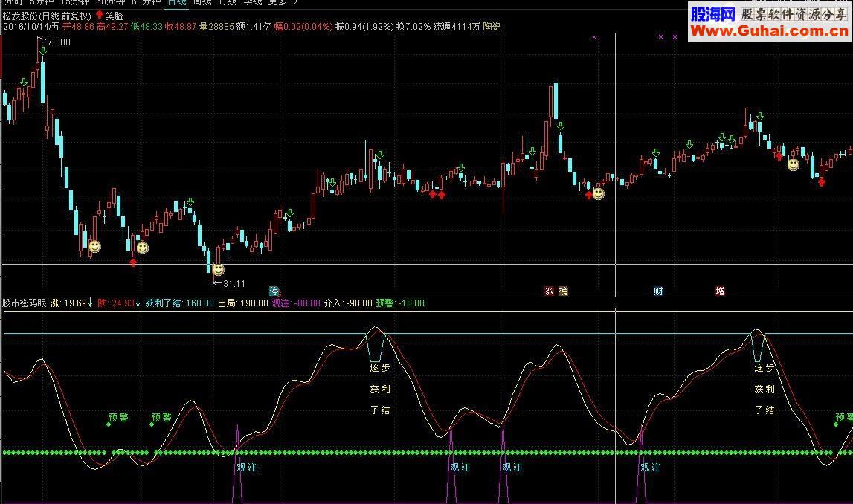Screen dimensions: 853x504
Task: Click the 73.00 high price label
Action: [x=59, y=42]
